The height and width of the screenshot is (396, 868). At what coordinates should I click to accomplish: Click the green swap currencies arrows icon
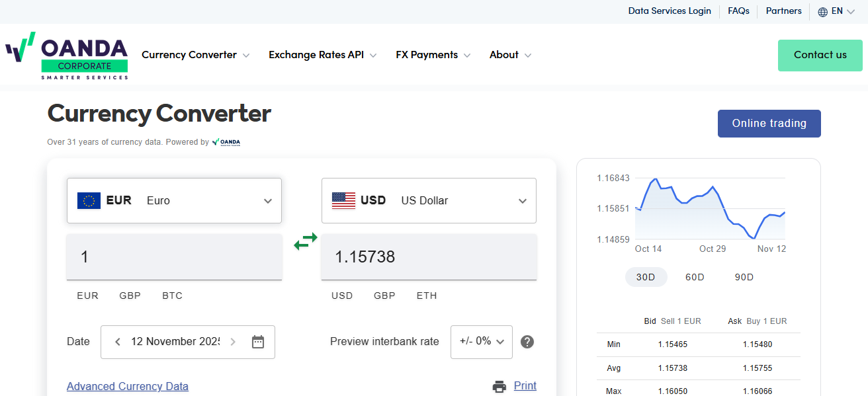[306, 241]
